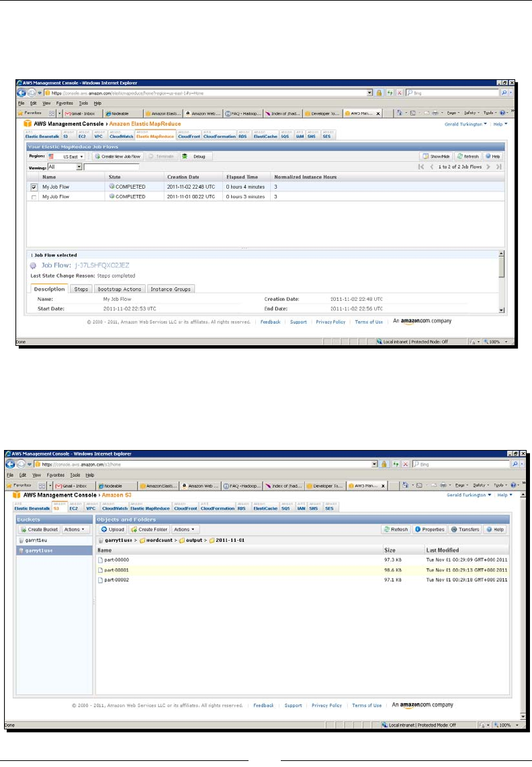The height and width of the screenshot is (767, 532).
Task: Refresh the S3 objects list
Action: 396,529
